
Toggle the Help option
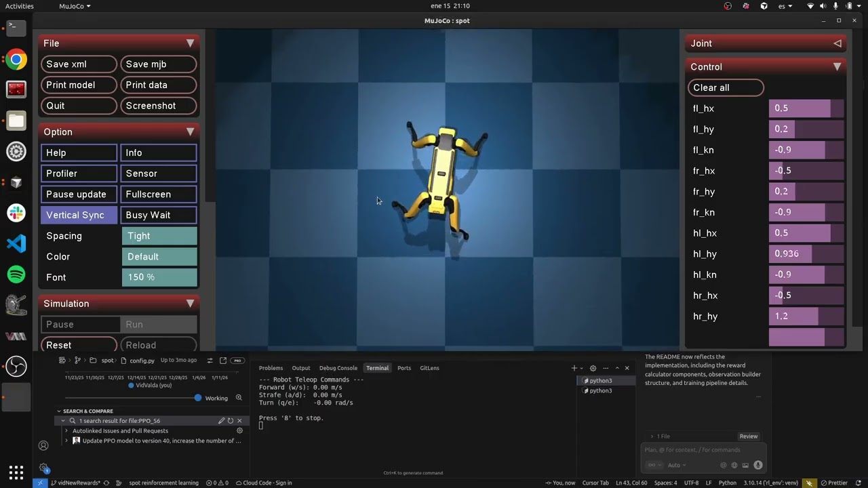tap(79, 152)
